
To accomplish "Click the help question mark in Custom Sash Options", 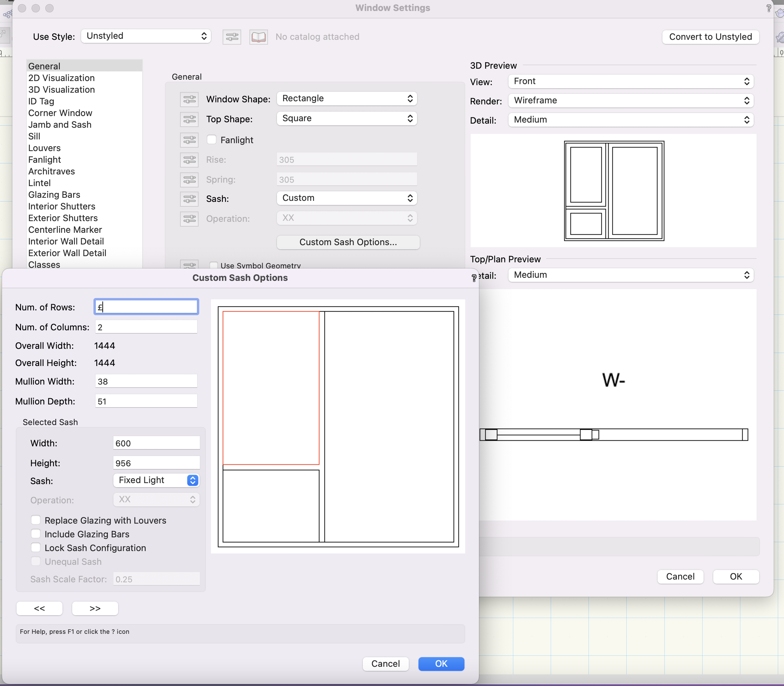I will pos(474,278).
